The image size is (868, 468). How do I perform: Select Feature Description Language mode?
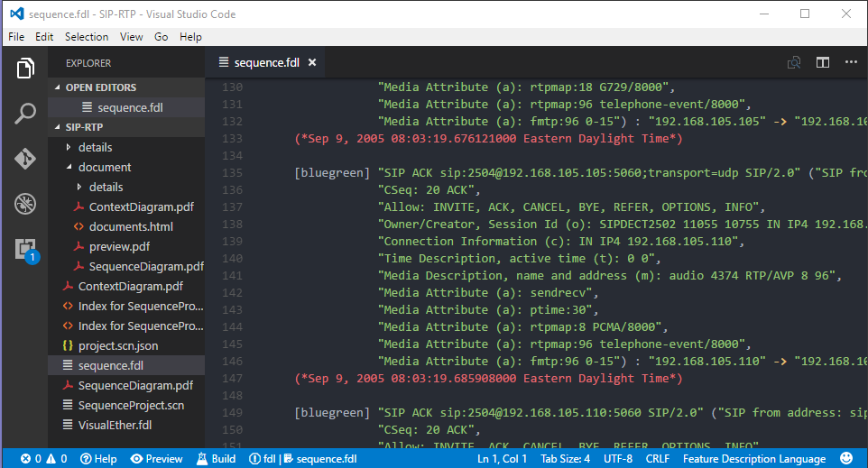pyautogui.click(x=754, y=459)
